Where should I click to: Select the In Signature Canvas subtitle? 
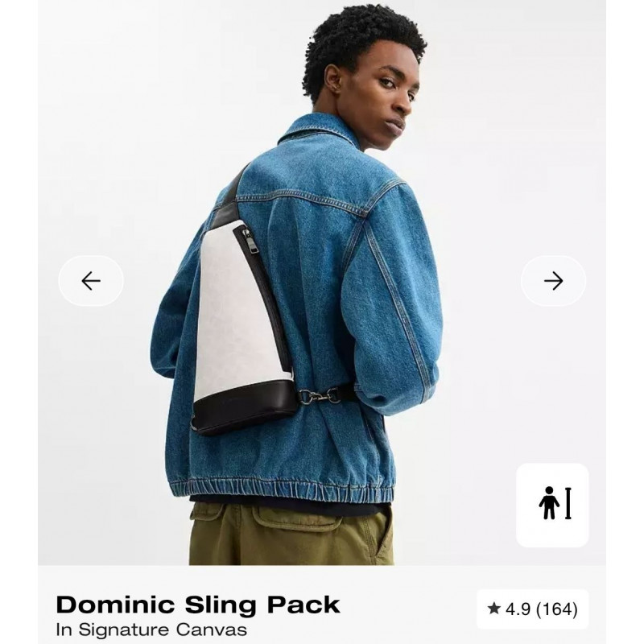(151, 630)
